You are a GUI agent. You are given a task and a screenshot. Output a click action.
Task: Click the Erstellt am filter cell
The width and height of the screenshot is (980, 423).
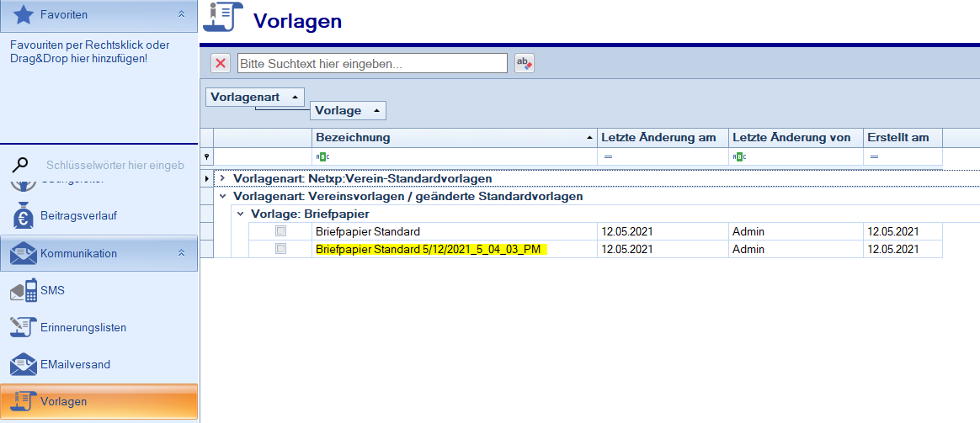tap(903, 157)
